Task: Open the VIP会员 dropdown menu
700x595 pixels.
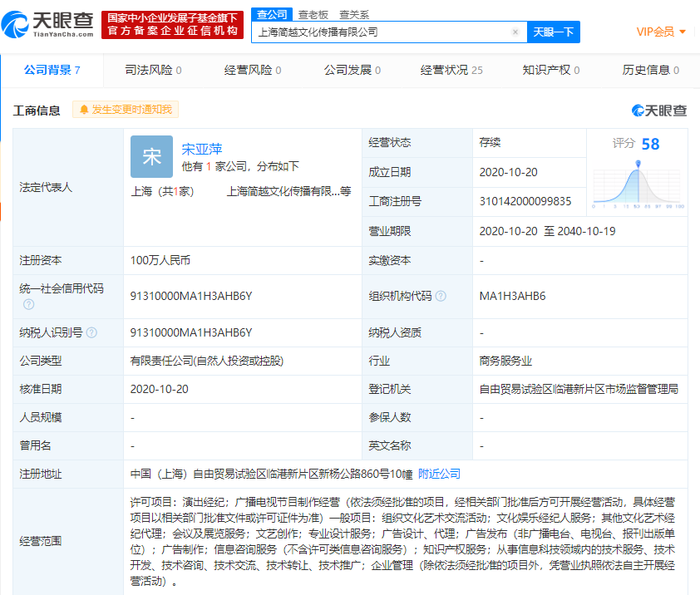Action: tap(661, 32)
